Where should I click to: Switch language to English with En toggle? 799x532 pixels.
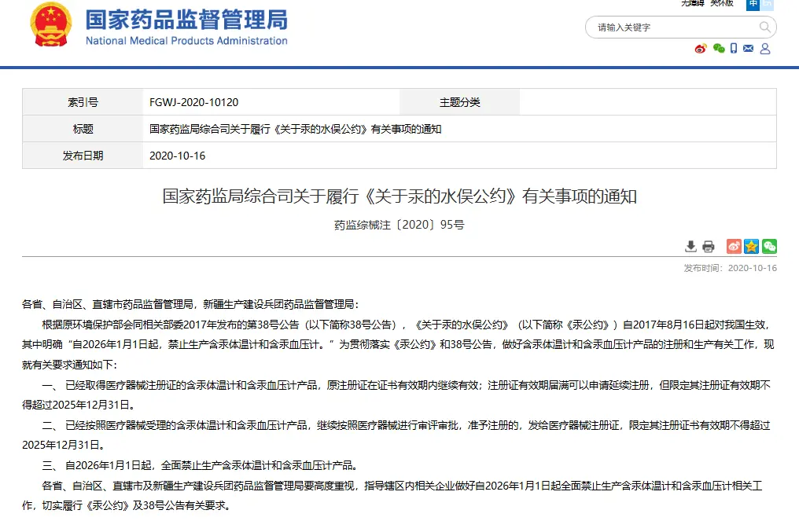[767, 4]
